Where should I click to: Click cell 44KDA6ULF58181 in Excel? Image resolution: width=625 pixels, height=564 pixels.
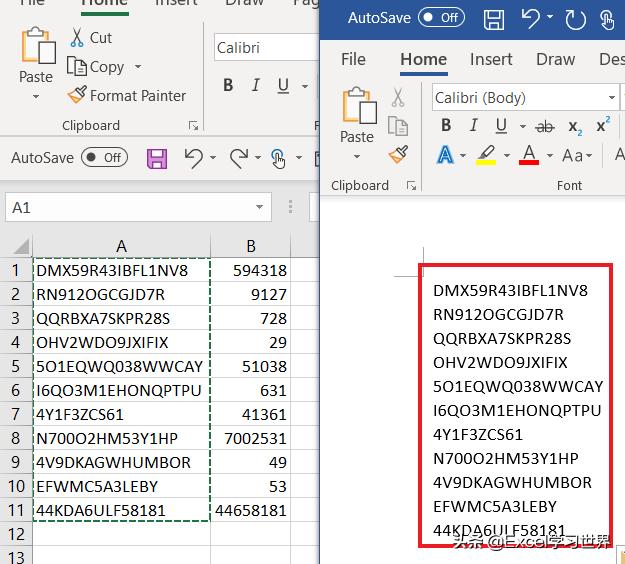(122, 510)
